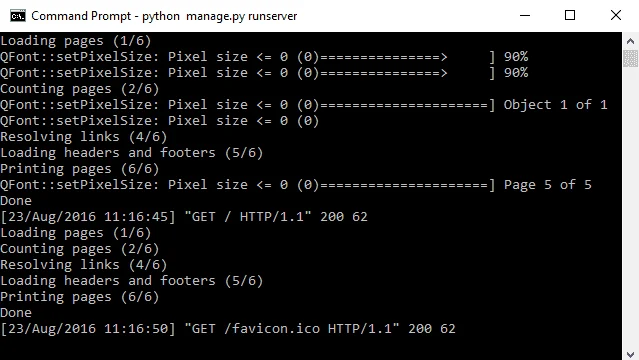639x360 pixels.
Task: Click the scrollbar down arrow
Action: click(x=630, y=354)
